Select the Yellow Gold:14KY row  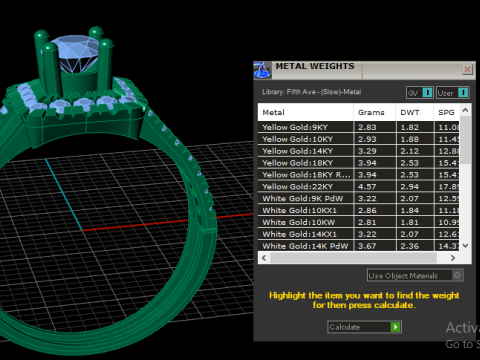358,151
